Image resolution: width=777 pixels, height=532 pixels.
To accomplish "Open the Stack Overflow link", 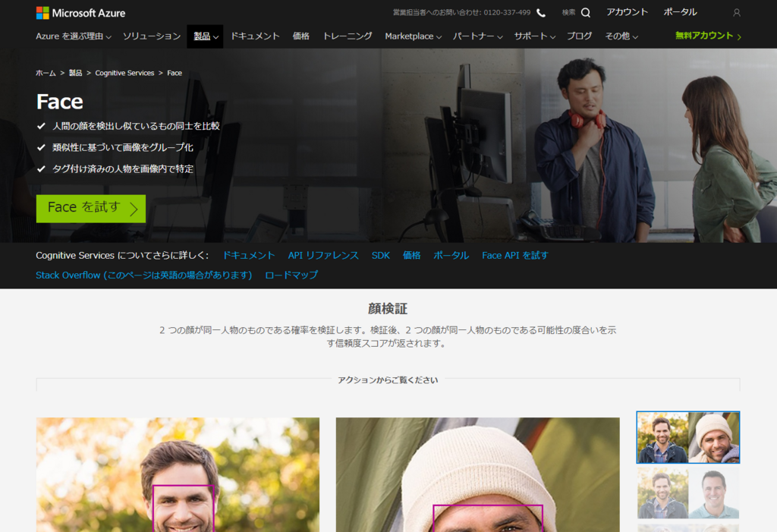I will coord(143,275).
